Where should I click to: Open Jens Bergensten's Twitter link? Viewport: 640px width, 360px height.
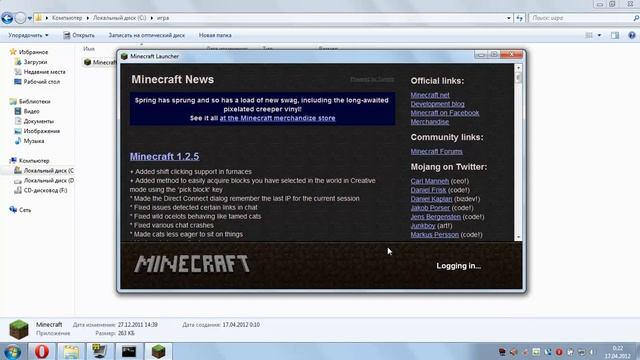coord(436,217)
